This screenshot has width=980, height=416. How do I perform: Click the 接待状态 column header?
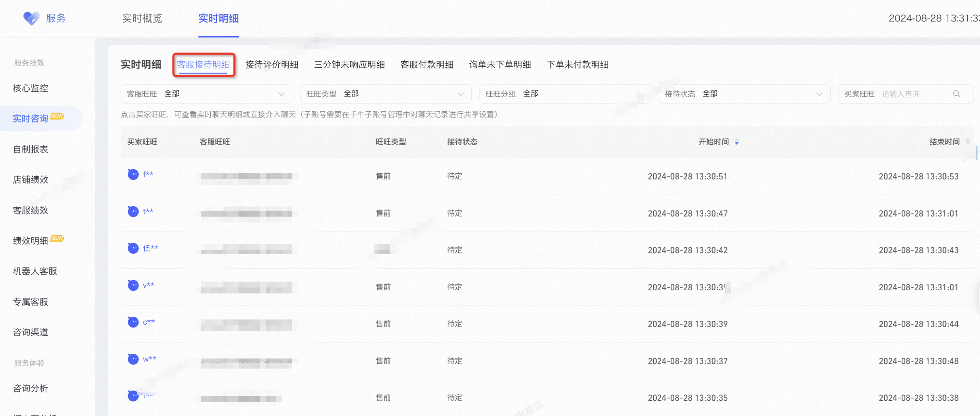coord(462,142)
